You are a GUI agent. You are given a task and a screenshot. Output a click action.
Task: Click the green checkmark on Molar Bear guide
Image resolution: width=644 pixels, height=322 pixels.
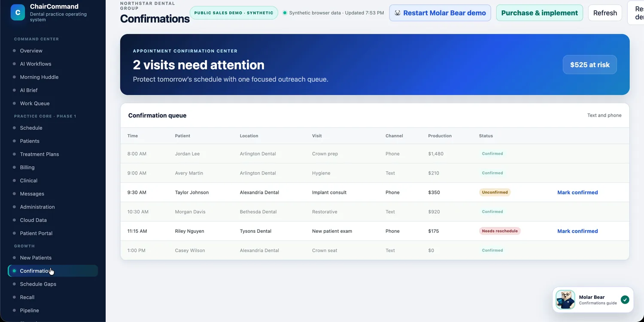(x=625, y=300)
